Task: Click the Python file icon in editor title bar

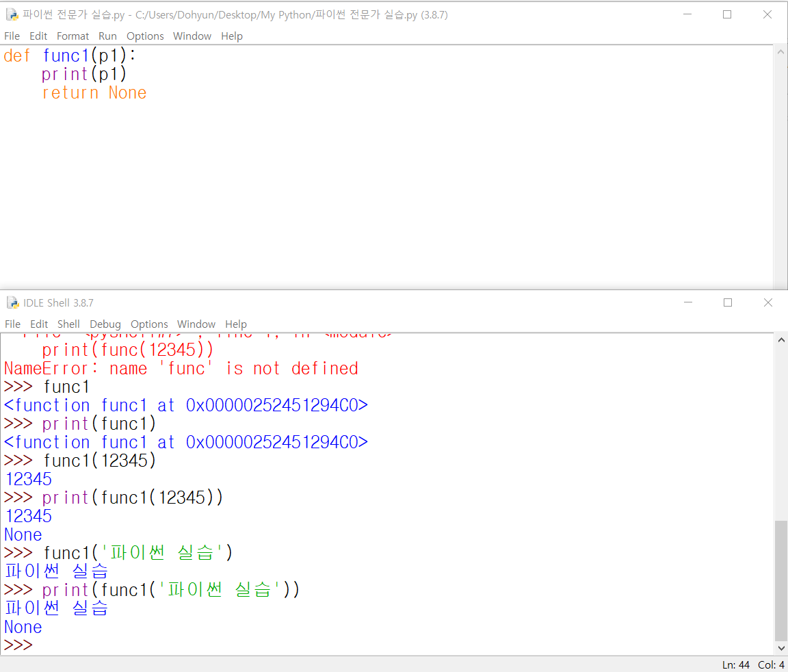Action: point(12,14)
